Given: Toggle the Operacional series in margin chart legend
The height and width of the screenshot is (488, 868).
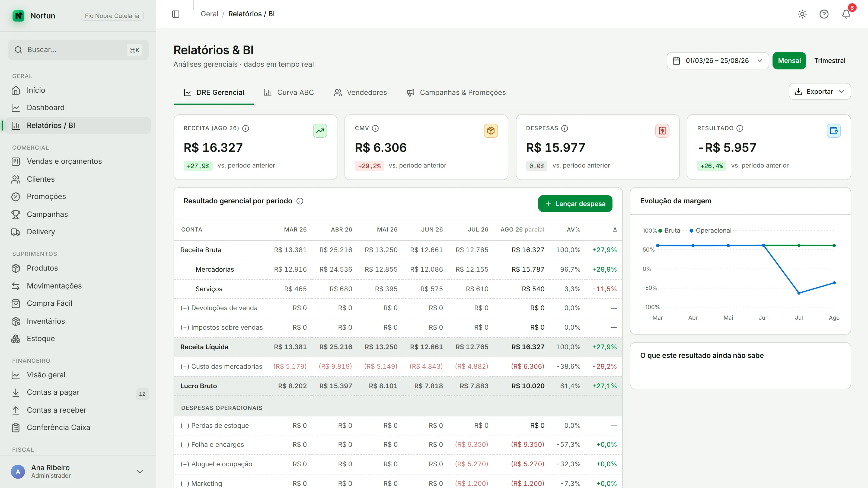Looking at the screenshot, I should tap(710, 231).
